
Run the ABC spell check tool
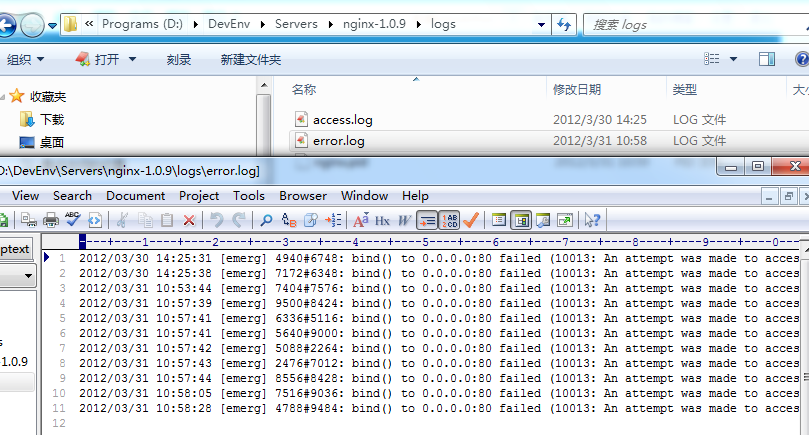tap(73, 219)
